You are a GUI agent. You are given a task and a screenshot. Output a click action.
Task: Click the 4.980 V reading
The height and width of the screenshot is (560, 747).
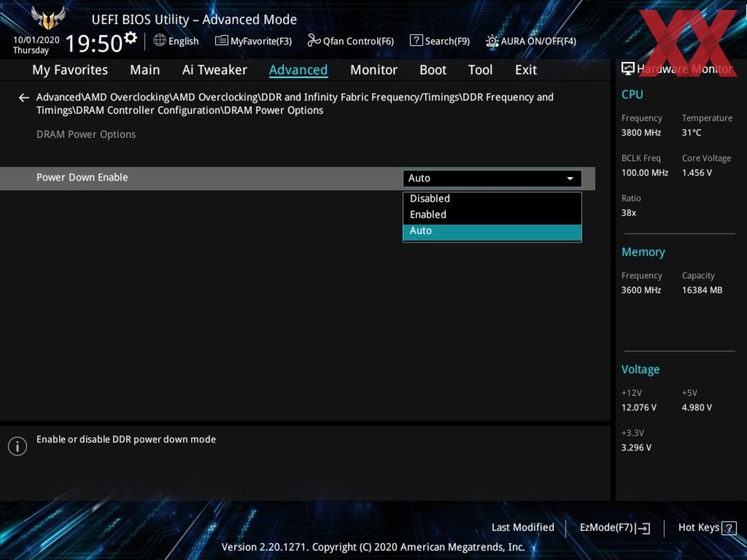697,408
